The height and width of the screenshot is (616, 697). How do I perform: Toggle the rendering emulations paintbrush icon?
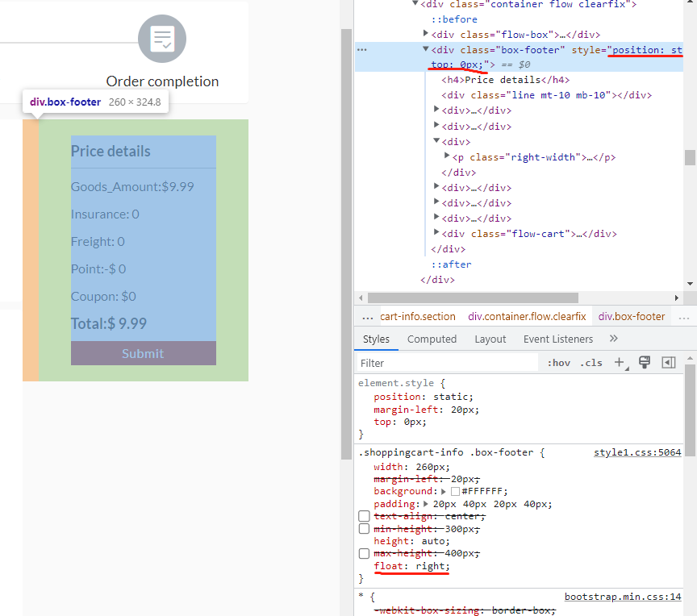tap(644, 362)
